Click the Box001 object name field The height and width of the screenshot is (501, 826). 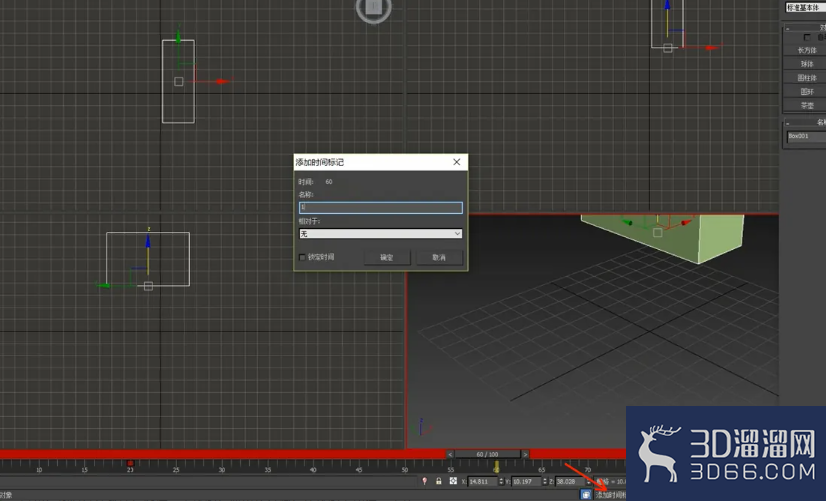[x=806, y=136]
